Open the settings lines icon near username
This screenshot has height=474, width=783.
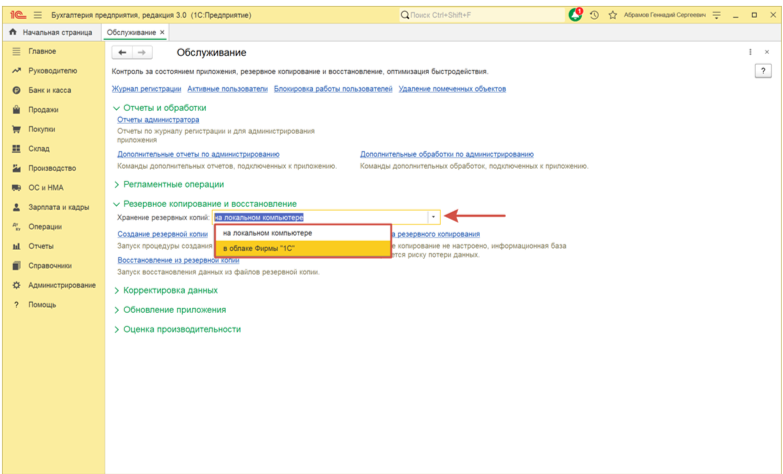point(717,15)
